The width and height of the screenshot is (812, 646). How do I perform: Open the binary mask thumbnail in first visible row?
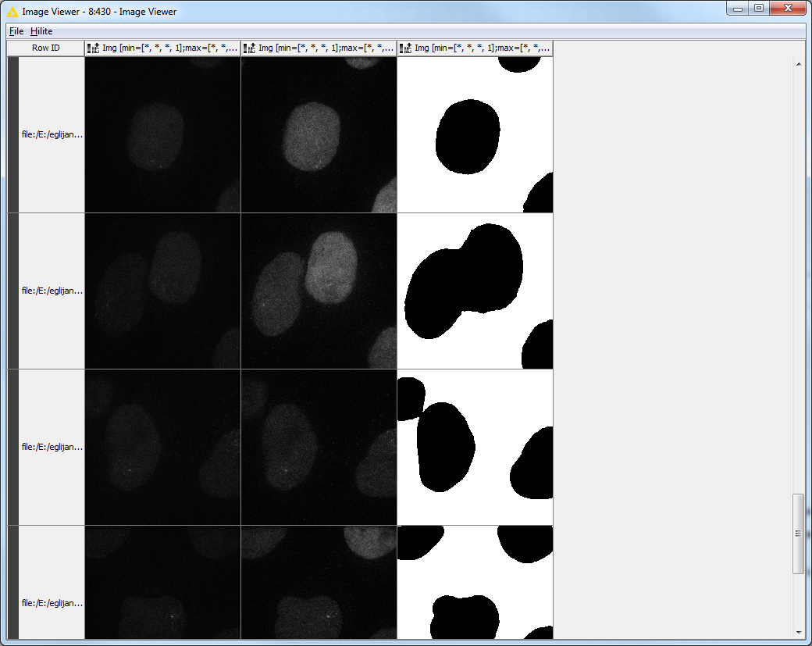[475, 134]
